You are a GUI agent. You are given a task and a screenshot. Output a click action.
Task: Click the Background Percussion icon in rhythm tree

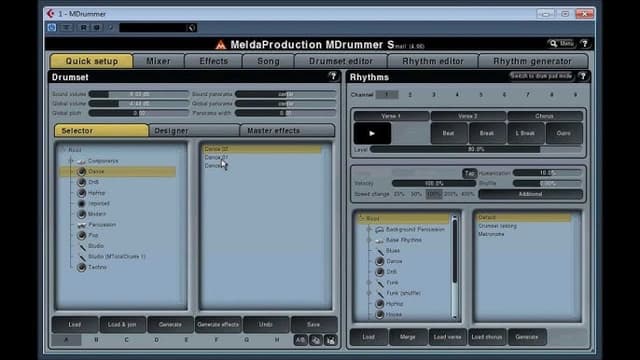pyautogui.click(x=380, y=230)
